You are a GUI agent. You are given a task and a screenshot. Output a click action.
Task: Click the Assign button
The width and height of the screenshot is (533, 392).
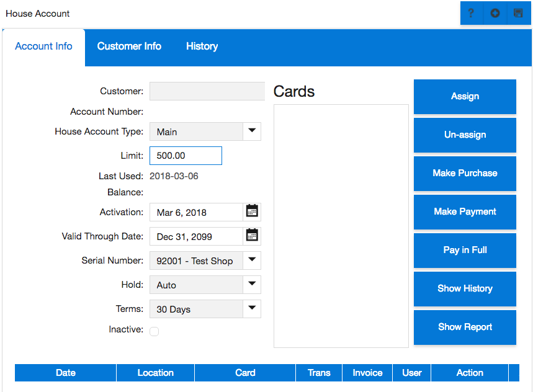[465, 97]
